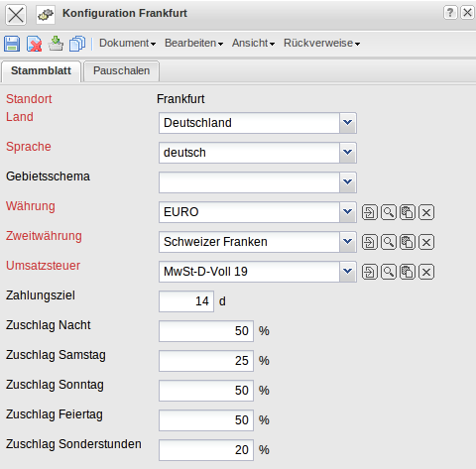Click the paste clipboard icon beside Währung
The image size is (476, 469).
tap(408, 212)
